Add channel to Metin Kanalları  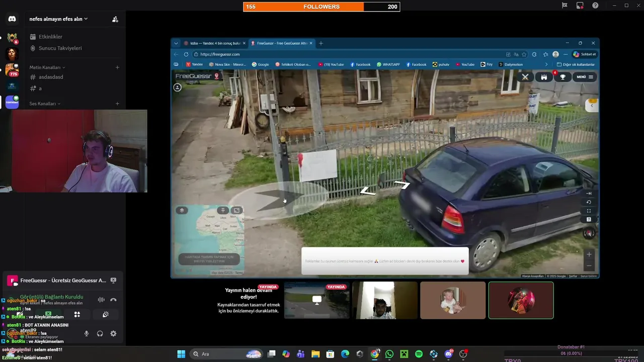[x=117, y=67]
